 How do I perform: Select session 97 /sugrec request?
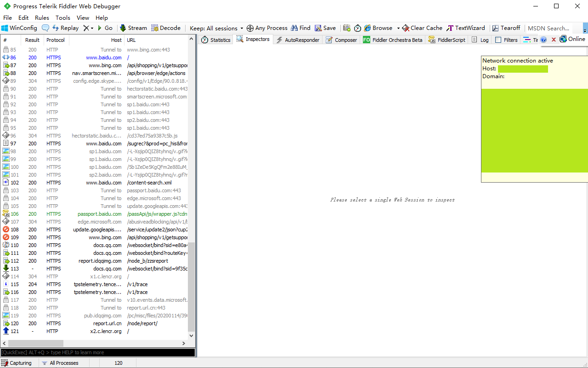(95, 144)
